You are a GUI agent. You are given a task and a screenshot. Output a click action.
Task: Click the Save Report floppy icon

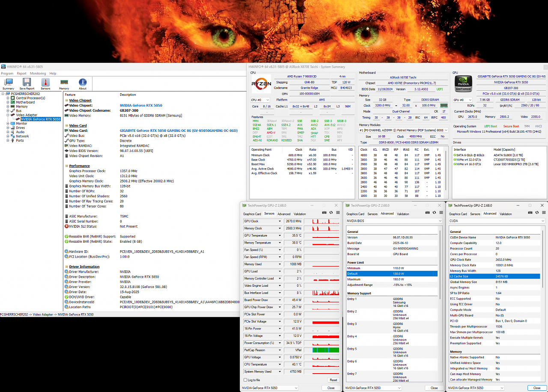pyautogui.click(x=27, y=83)
